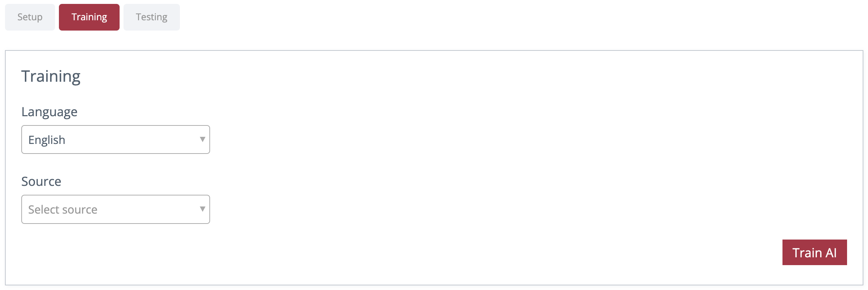Toggle the triangle beside English
This screenshot has height=290, width=868.
[202, 139]
